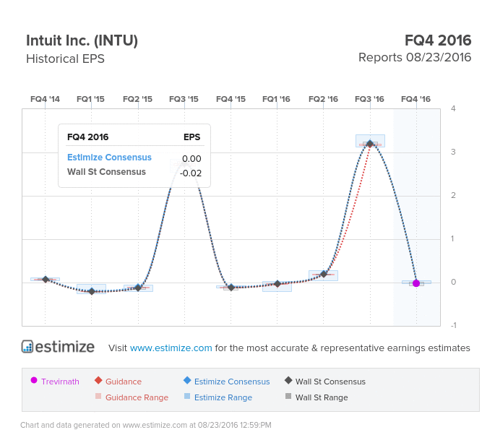The image size is (495, 448).
Task: Click the FQ1 '15 data point diamond
Action: pos(92,291)
